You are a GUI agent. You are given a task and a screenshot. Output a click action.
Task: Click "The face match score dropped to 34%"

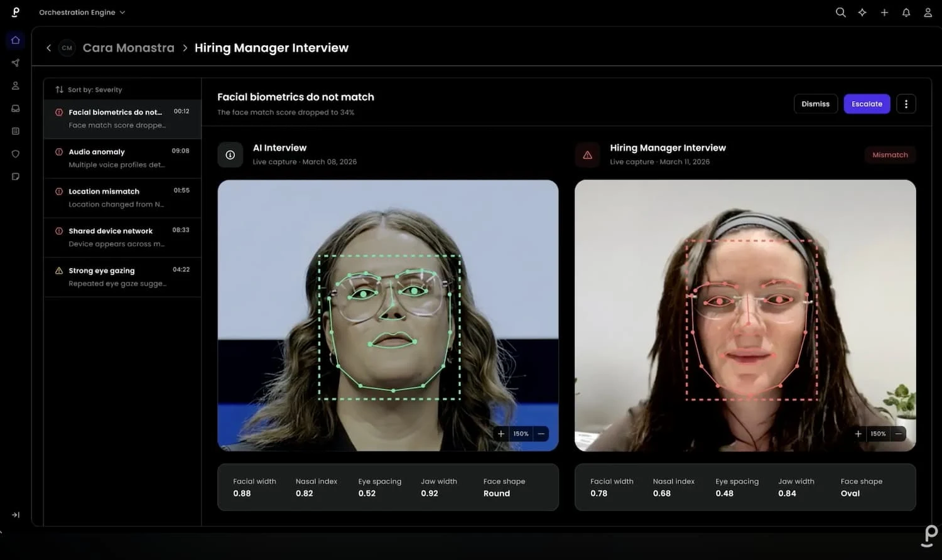pyautogui.click(x=286, y=112)
